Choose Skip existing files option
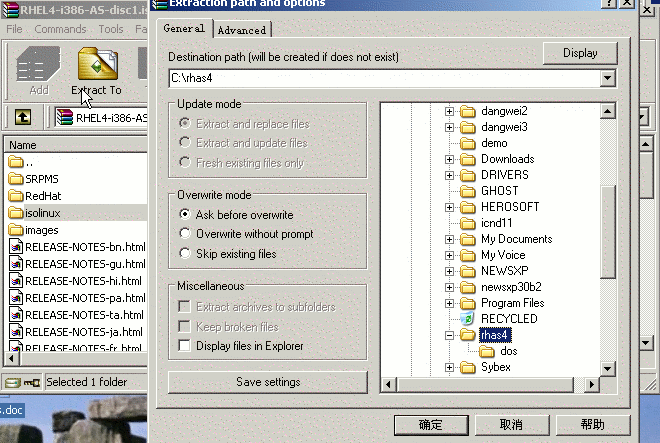This screenshot has width=660, height=443. (x=183, y=254)
